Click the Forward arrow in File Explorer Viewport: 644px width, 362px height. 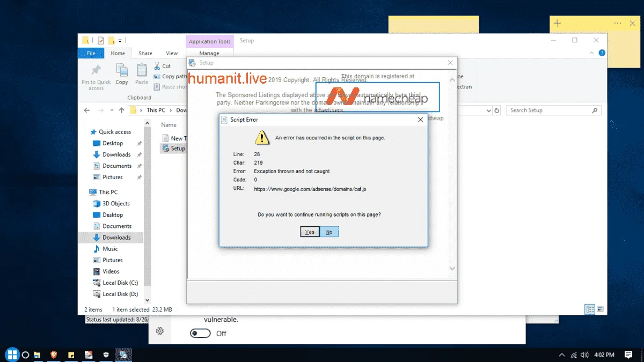click(x=100, y=110)
